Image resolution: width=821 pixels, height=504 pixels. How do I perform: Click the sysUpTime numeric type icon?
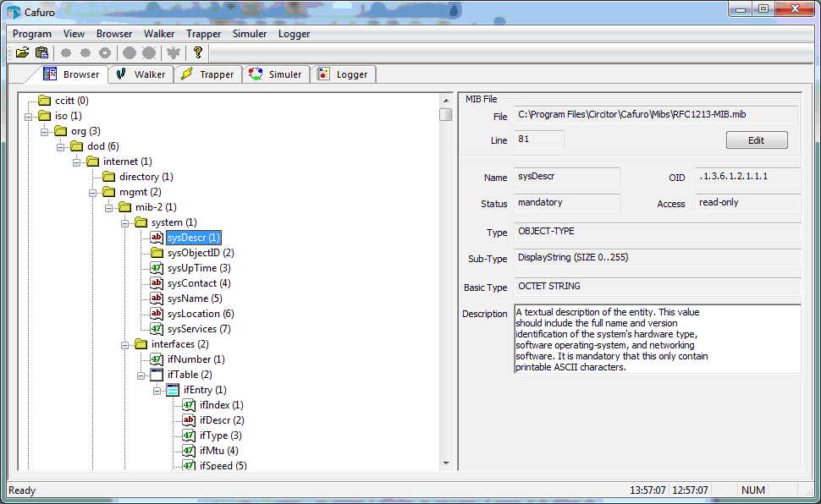coord(157,268)
